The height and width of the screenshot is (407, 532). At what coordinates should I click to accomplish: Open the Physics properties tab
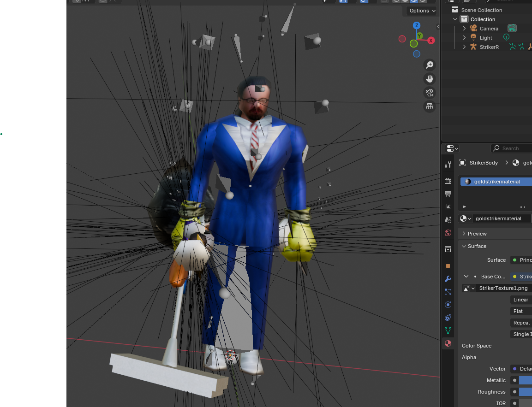[448, 305]
